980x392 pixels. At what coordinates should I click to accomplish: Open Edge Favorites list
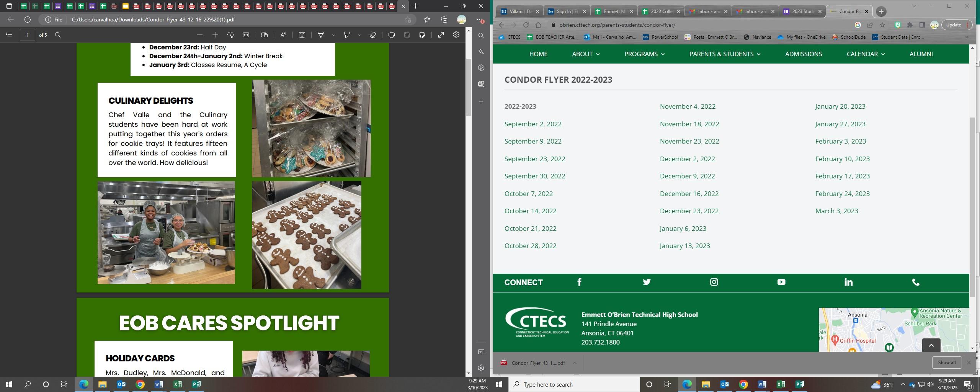pos(427,20)
